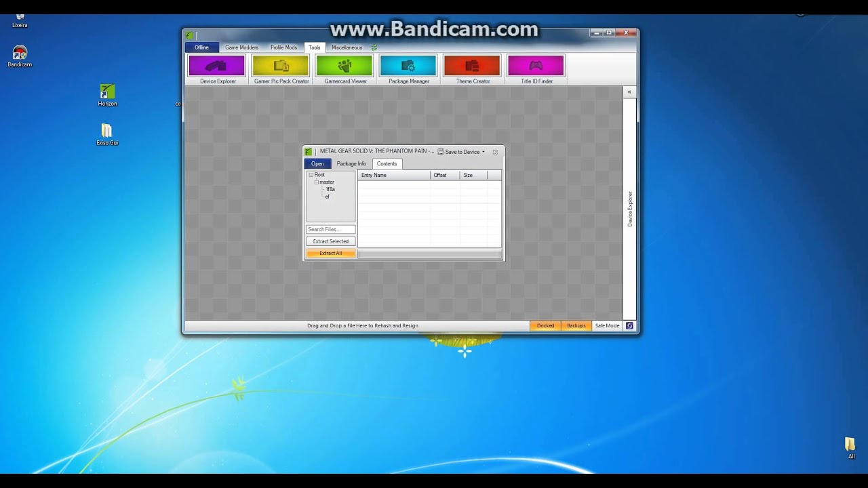Switch to the Profile Mods tab
Image resolution: width=868 pixels, height=488 pixels.
tap(283, 47)
